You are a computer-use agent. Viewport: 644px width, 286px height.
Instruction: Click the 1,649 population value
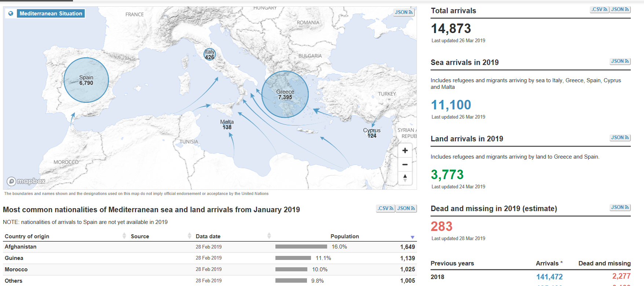point(407,247)
